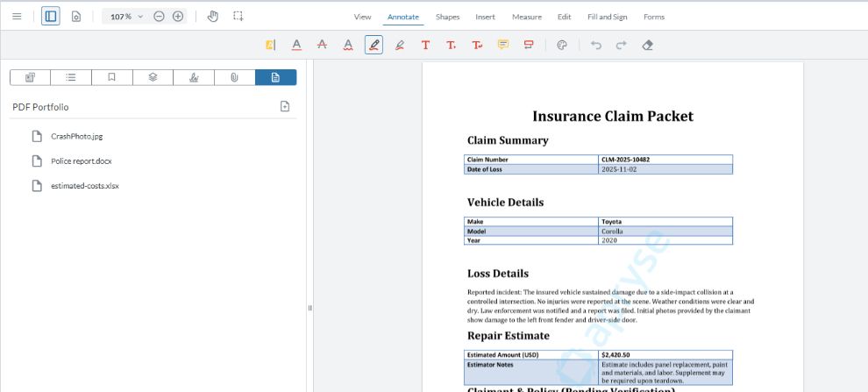Toggle the left side panel button

(50, 17)
